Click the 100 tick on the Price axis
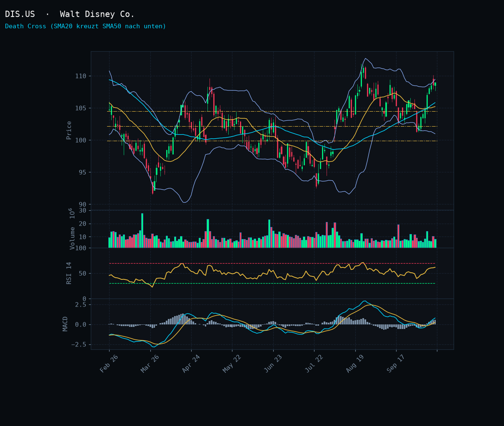This screenshot has height=426, width=504. coord(81,140)
